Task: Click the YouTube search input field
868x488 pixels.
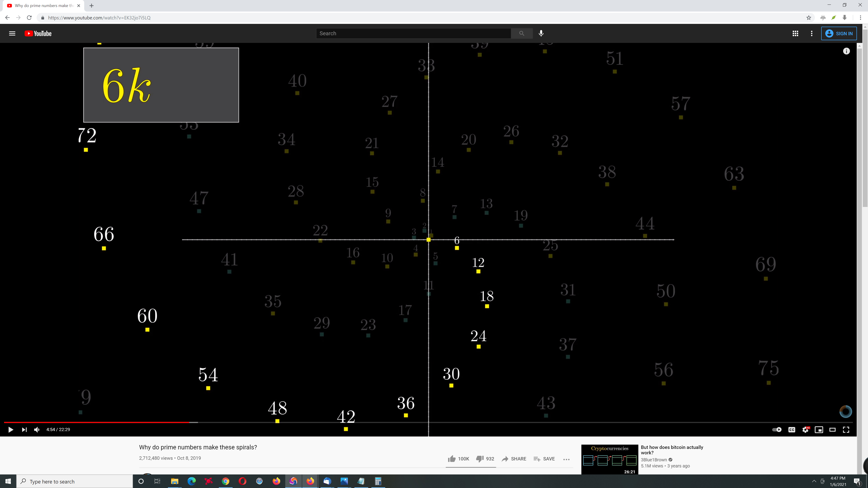Action: [x=413, y=33]
